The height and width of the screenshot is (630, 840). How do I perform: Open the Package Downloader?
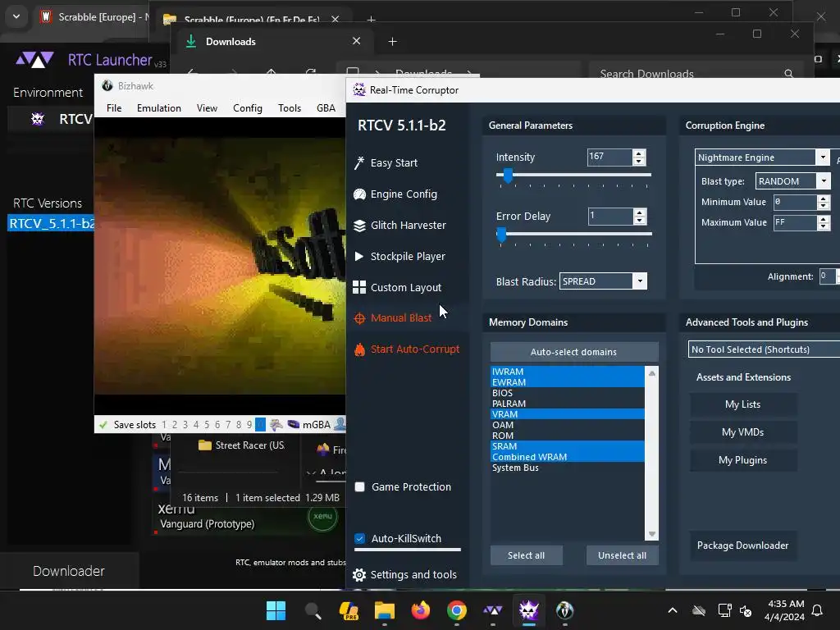tap(742, 546)
